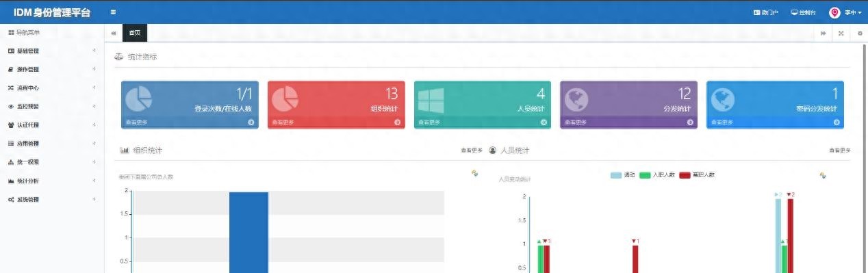
Task: Toggle 调动 legend light-blue swatch
Action: click(x=616, y=175)
